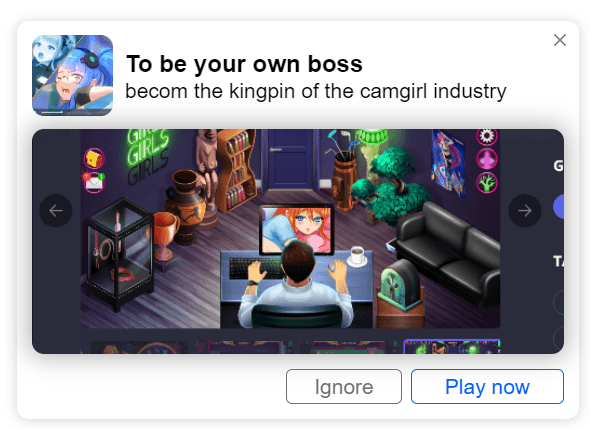Click the yellow cheese icon in preview
The height and width of the screenshot is (429, 590).
pos(94,159)
